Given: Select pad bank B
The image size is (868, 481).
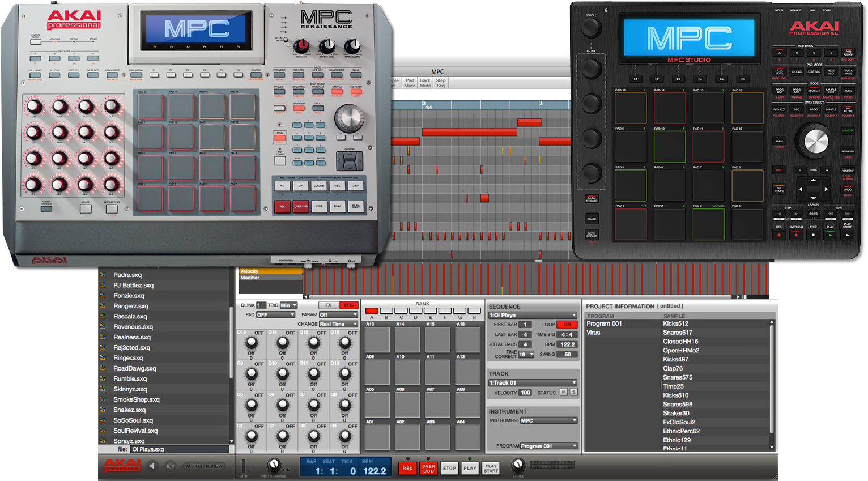Looking at the screenshot, I should [x=386, y=310].
